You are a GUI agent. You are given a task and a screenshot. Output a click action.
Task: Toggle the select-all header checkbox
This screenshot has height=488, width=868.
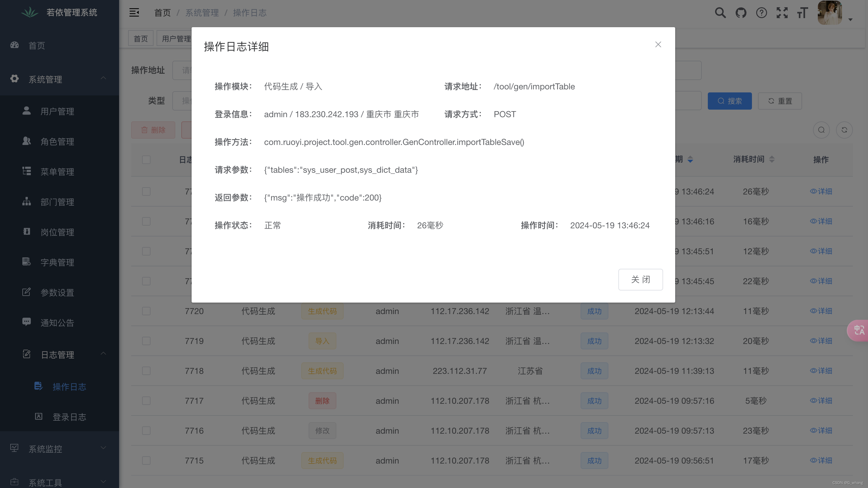pos(146,160)
